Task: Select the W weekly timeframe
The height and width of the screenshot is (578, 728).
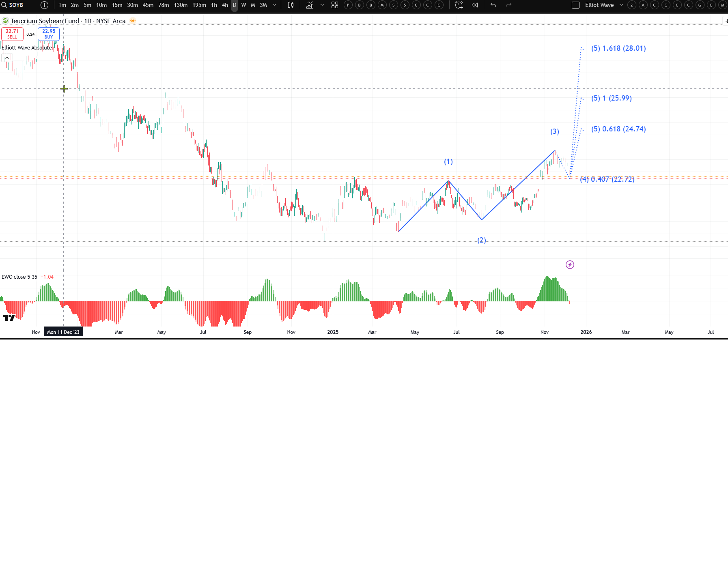Action: 243,5
